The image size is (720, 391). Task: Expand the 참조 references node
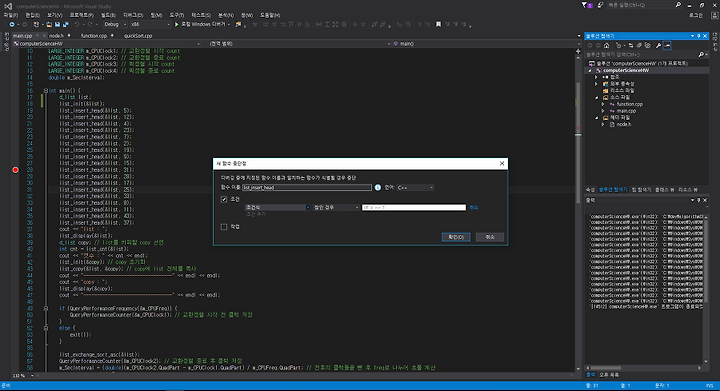coord(597,77)
